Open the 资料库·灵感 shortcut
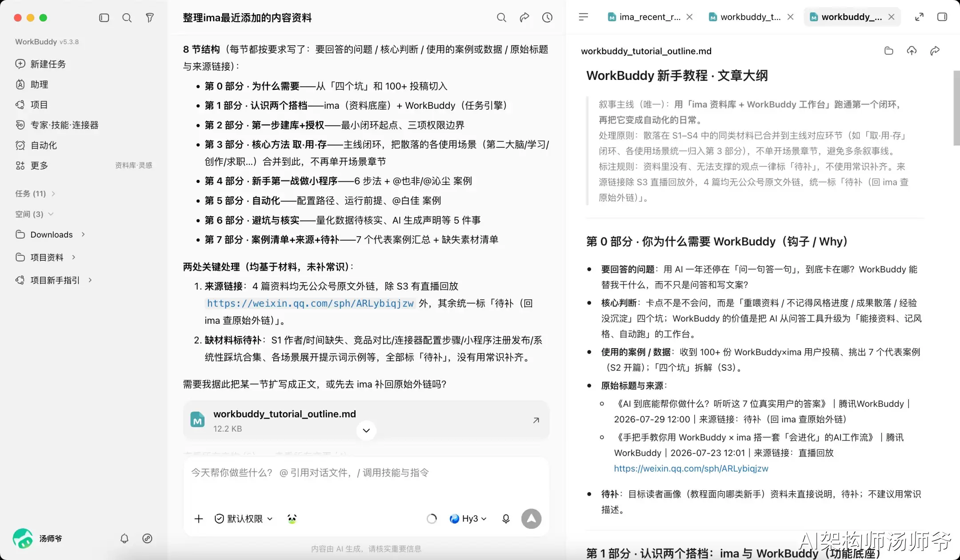 point(133,165)
